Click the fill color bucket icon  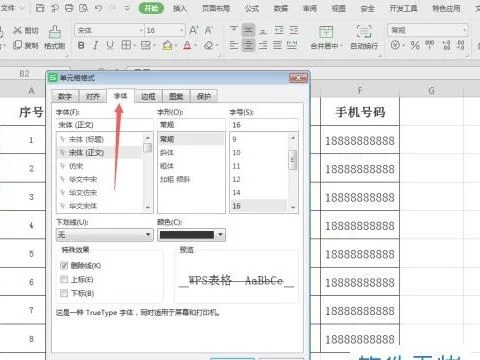168,45
